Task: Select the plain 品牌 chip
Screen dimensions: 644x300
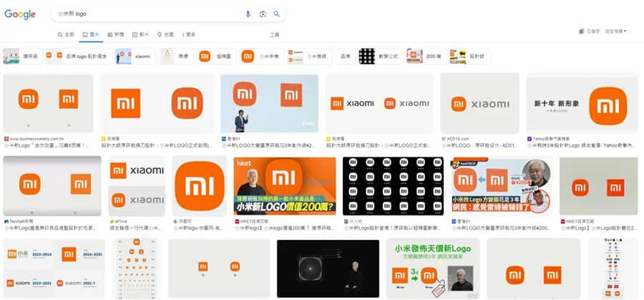Action: (x=345, y=57)
